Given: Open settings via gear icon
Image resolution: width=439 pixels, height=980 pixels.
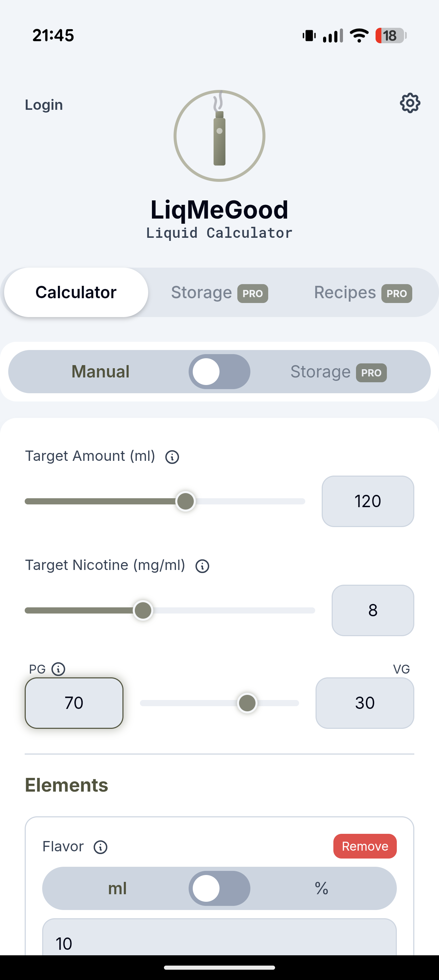Looking at the screenshot, I should tap(410, 103).
